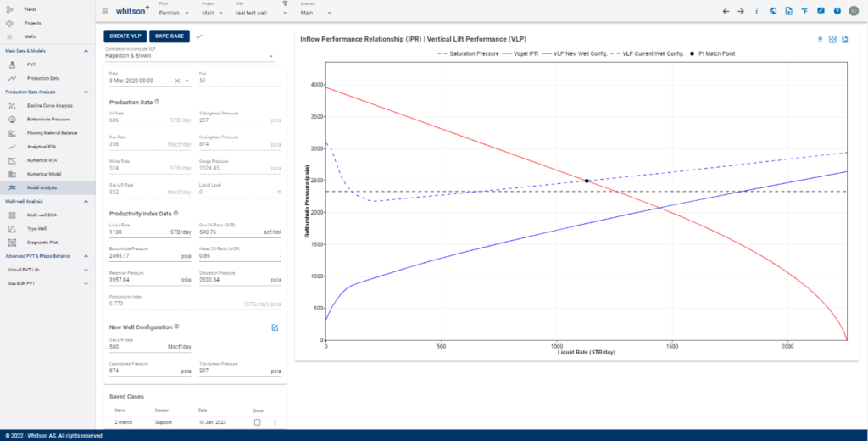Select Nodal Analysis in the sidebar
868x441 pixels.
coord(47,187)
